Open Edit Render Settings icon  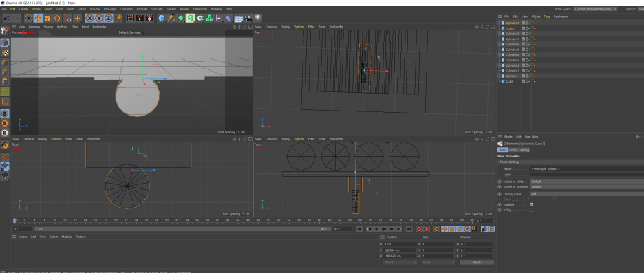click(x=150, y=18)
